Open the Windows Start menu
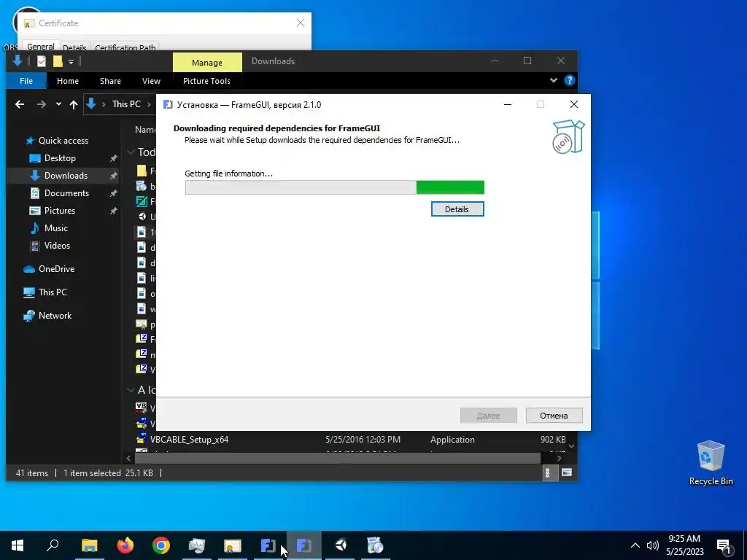Screen dimensions: 747x560 pos(18,545)
